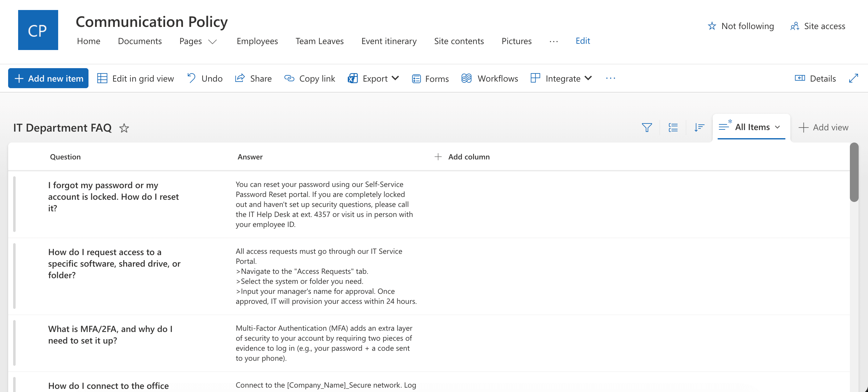This screenshot has width=868, height=392.
Task: Click the Export Excel icon
Action: point(352,78)
